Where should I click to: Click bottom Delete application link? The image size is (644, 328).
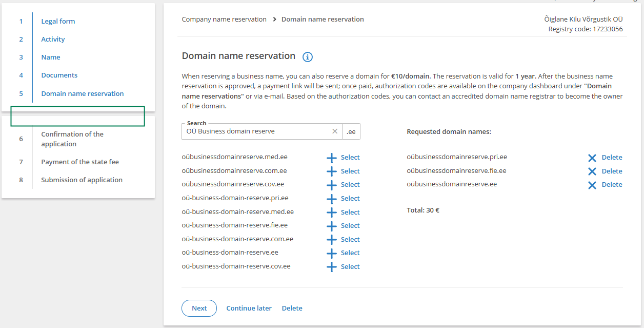pos(292,308)
